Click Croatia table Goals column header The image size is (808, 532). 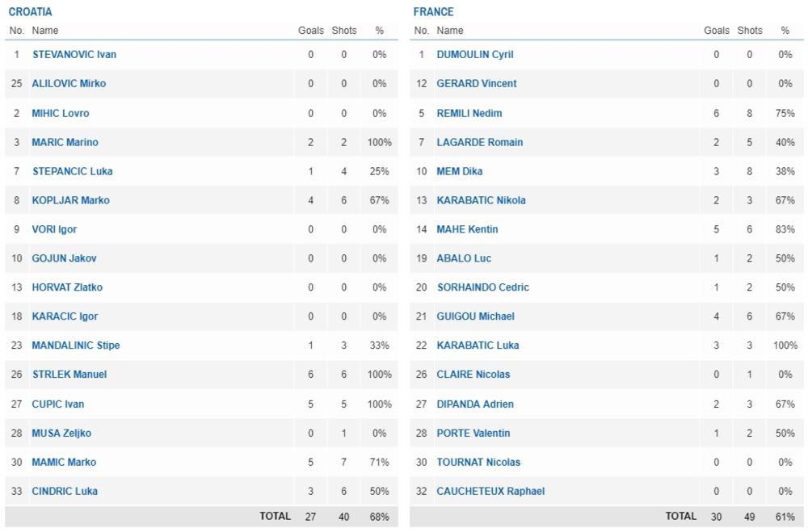pos(311,31)
